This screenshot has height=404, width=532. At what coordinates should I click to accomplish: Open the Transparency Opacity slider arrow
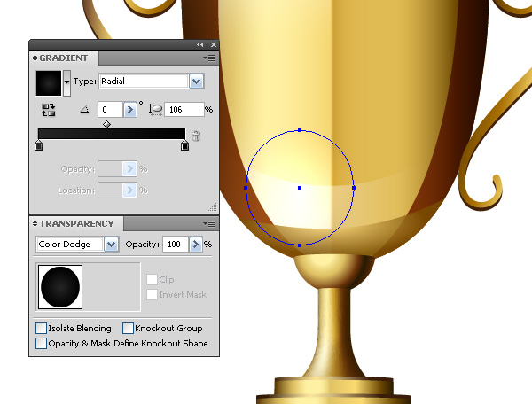point(196,244)
